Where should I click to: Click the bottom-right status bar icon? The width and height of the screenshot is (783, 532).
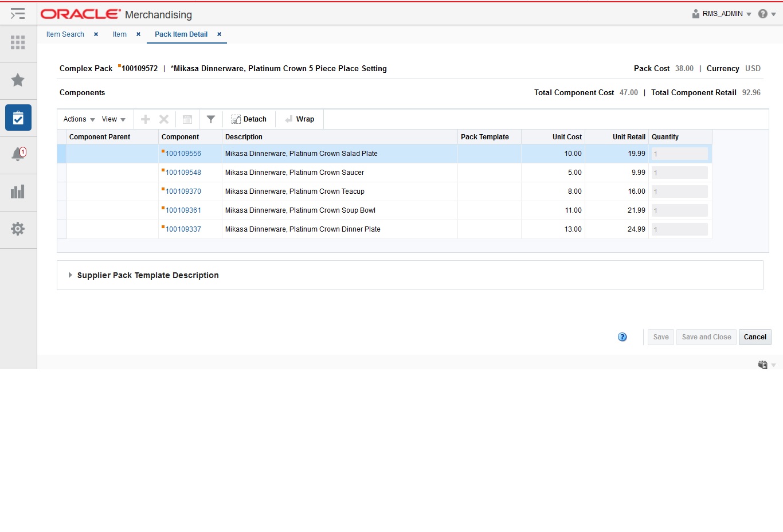[x=763, y=365]
